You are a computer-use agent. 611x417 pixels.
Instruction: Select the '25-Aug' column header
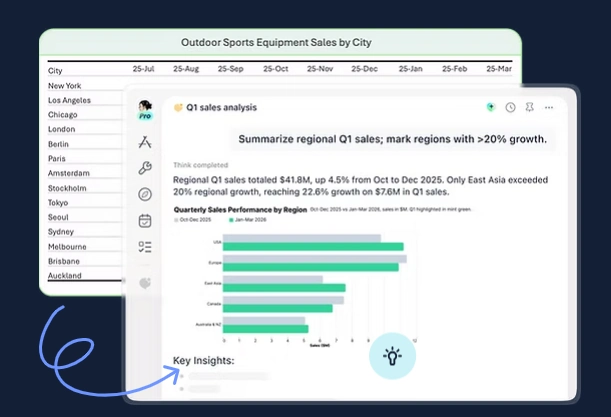(x=186, y=69)
